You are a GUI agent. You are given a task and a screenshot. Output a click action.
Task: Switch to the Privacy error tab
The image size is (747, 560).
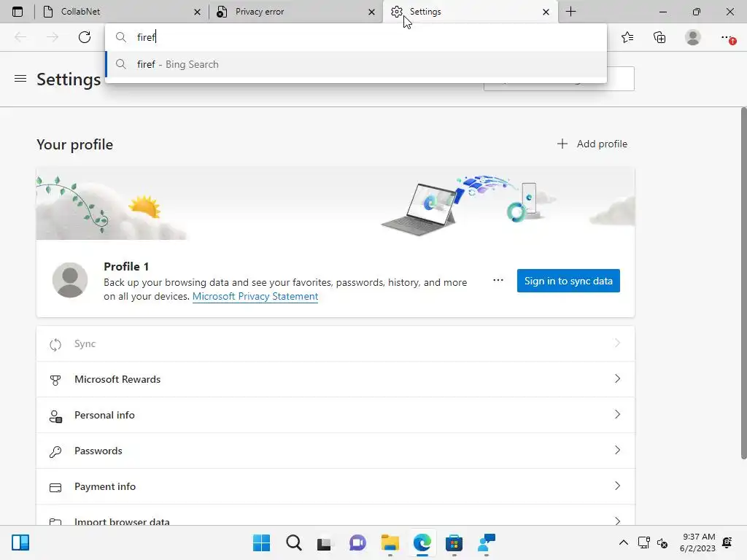[x=295, y=12]
